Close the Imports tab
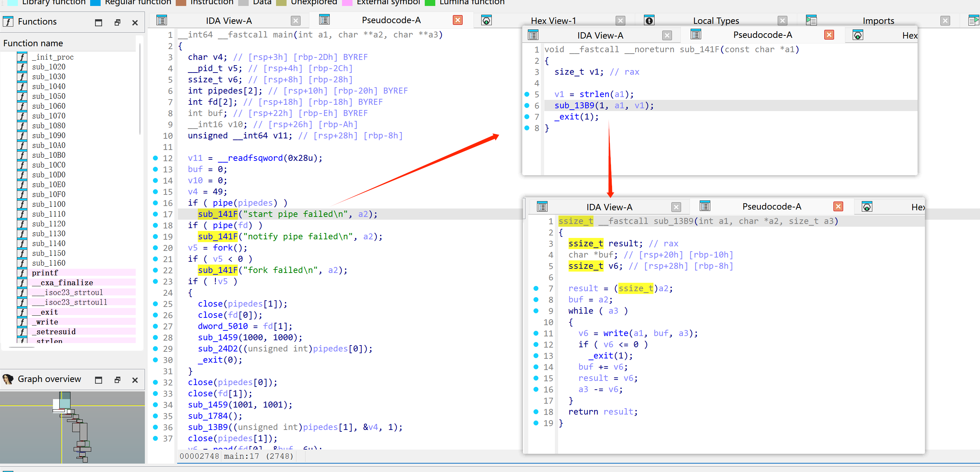The height and width of the screenshot is (472, 980). point(945,21)
